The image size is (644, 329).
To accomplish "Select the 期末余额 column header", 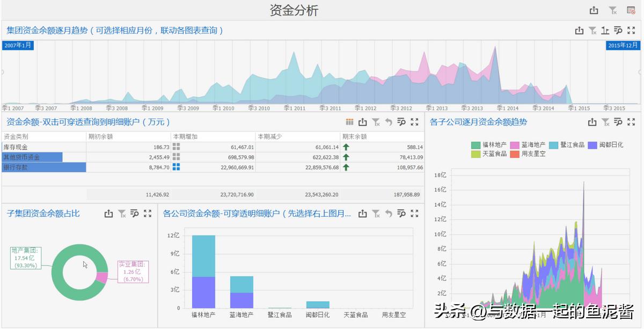I will click(354, 136).
